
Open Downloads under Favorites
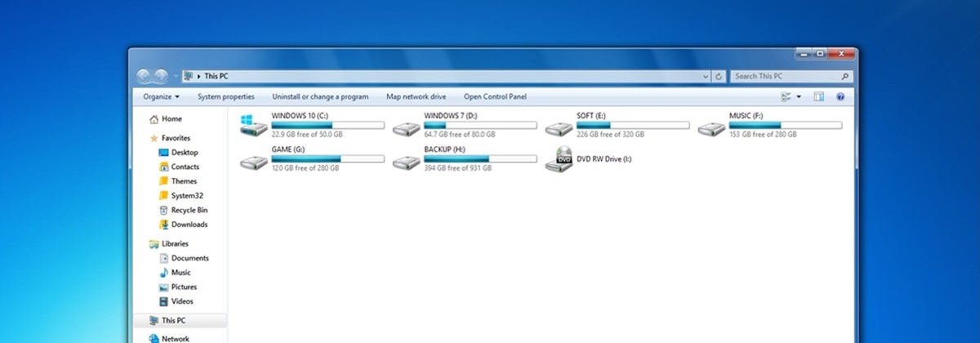[183, 225]
